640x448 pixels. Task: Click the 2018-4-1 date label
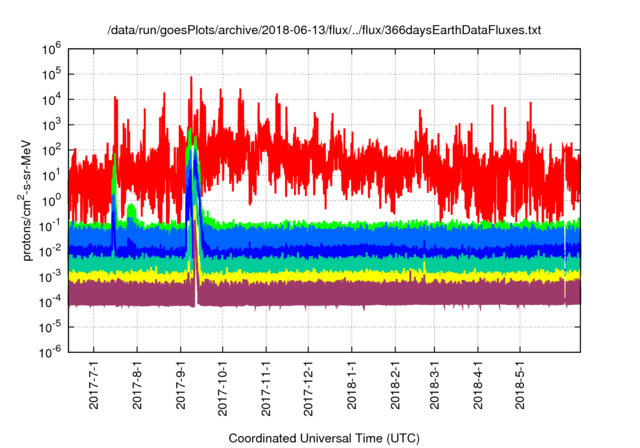pyautogui.click(x=478, y=384)
